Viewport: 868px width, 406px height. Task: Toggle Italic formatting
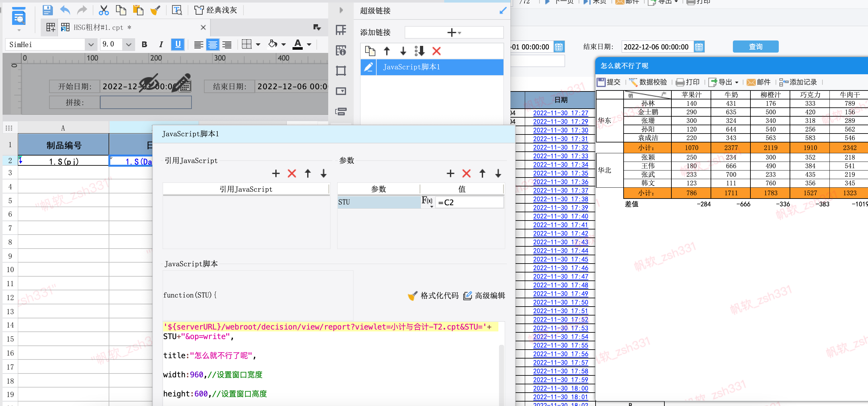point(161,45)
